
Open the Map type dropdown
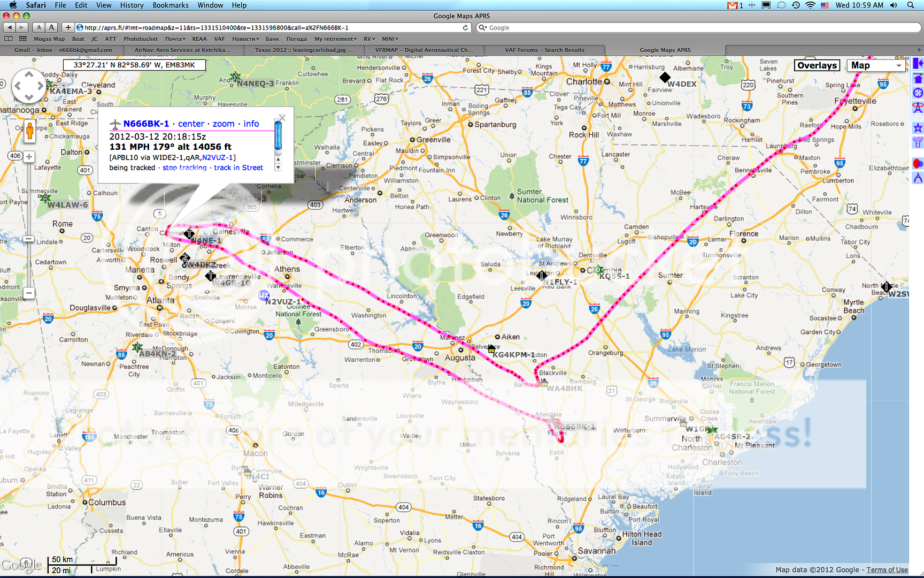pyautogui.click(x=876, y=65)
